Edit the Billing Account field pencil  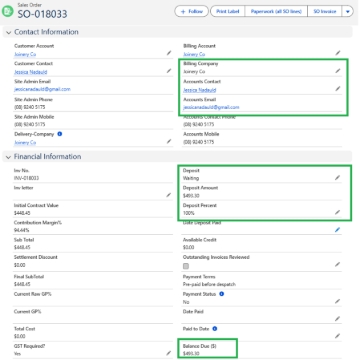tap(338, 53)
